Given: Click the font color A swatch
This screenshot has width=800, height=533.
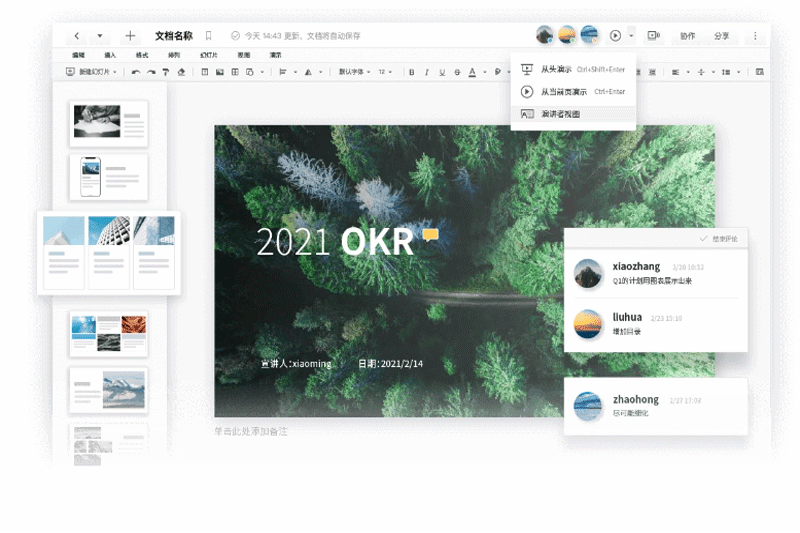Looking at the screenshot, I should (472, 72).
